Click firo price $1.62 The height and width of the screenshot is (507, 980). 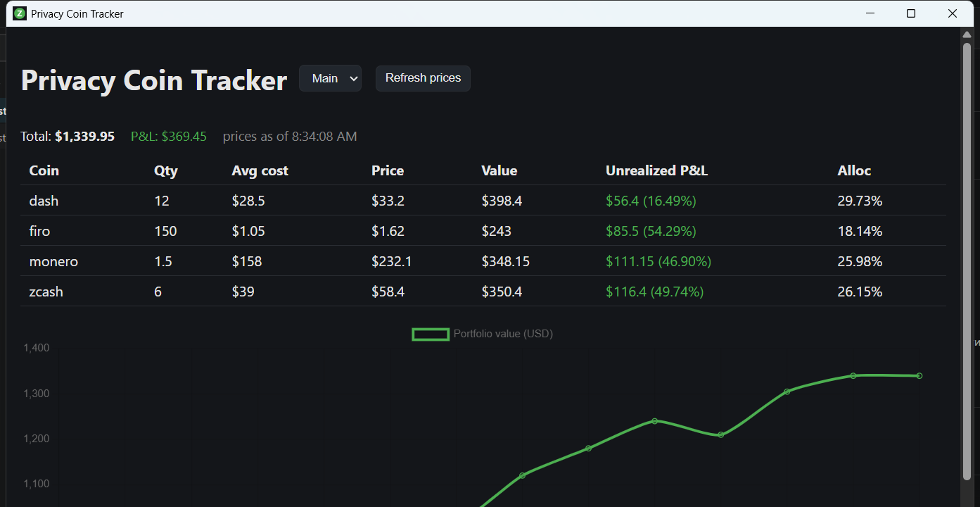point(388,231)
